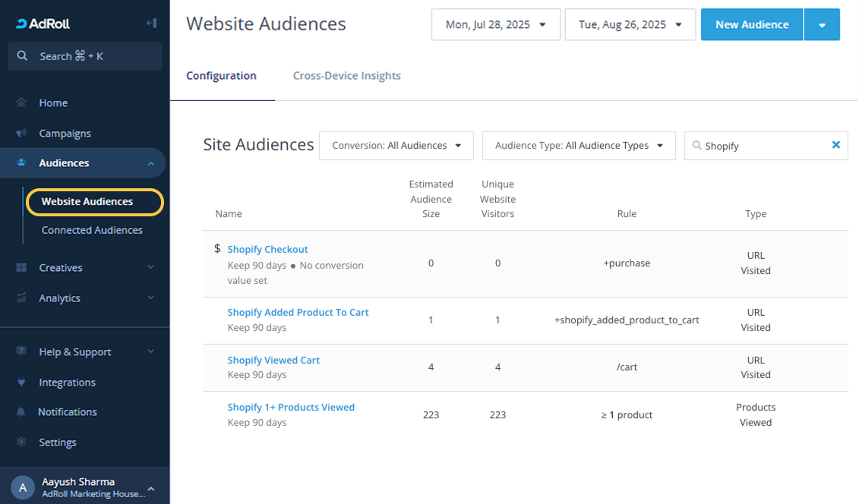859x504 pixels.
Task: Click the user avatar icon
Action: (23, 487)
